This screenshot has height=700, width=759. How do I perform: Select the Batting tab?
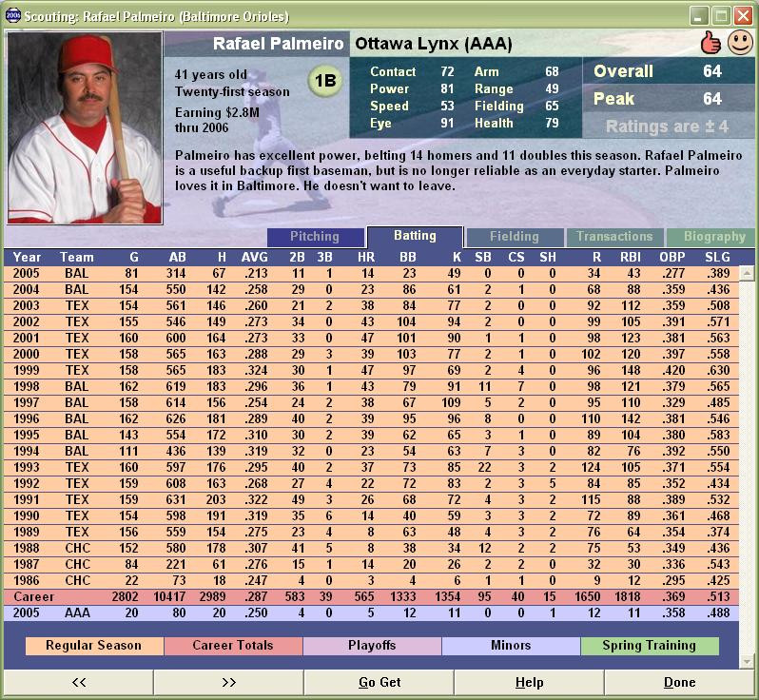[415, 236]
